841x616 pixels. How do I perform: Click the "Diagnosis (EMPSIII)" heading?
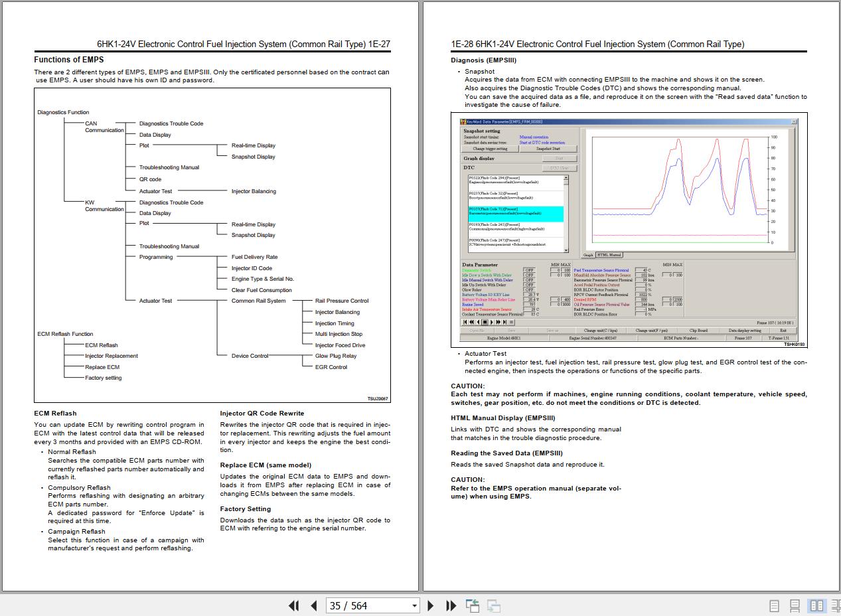[x=484, y=60]
